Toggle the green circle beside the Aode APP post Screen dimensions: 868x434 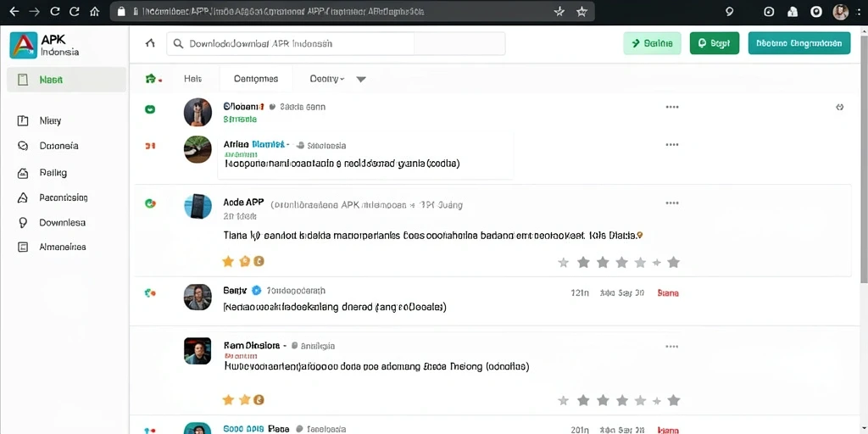click(149, 203)
